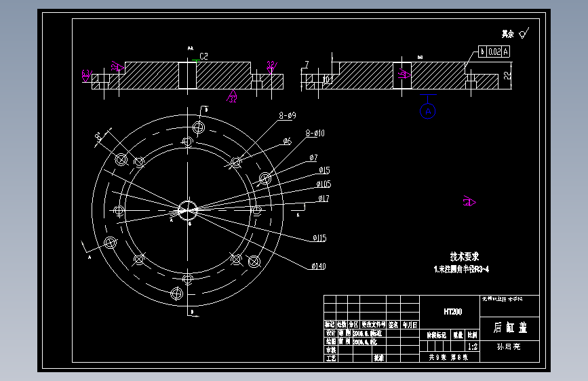Select the center bore circle in plan view
588x381 pixels.
188,210
